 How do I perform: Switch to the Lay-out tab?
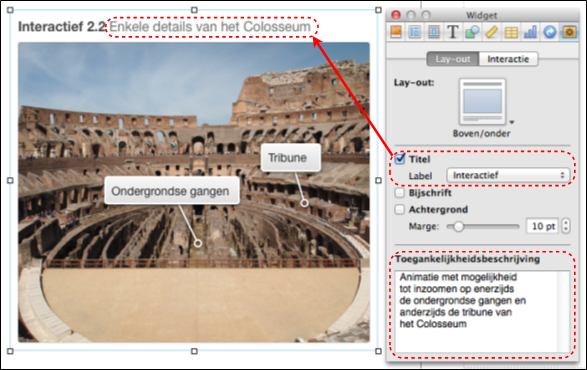(453, 59)
